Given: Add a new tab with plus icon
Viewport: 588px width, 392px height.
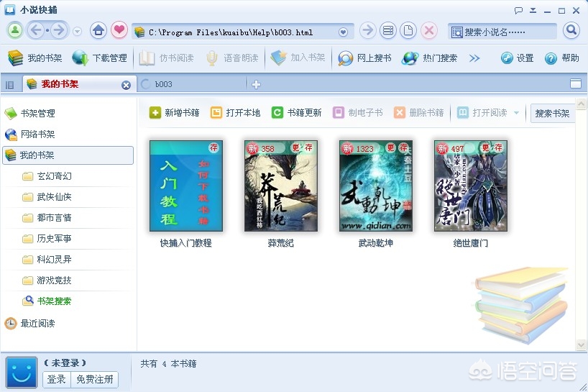Looking at the screenshot, I should [256, 85].
